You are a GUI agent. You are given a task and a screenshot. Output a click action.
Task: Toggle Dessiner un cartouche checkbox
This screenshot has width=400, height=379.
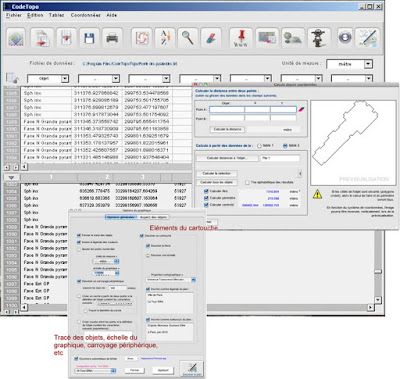(141, 236)
